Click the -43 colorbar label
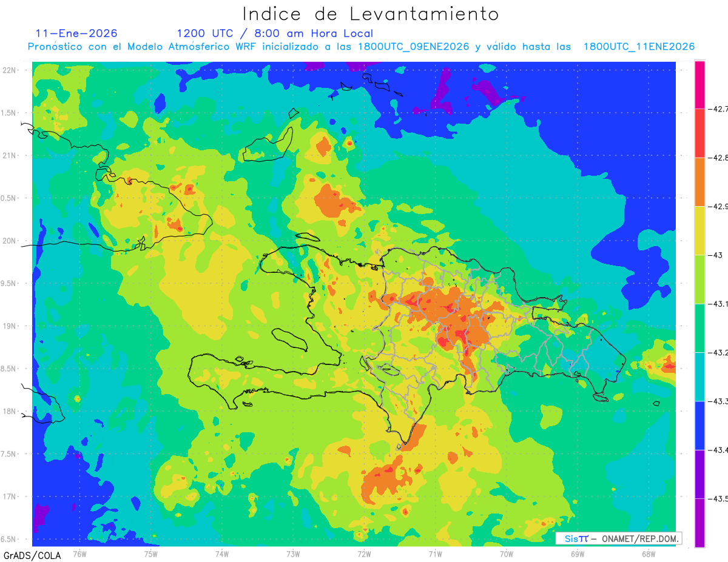Viewport: 728px width, 562px height. point(715,255)
